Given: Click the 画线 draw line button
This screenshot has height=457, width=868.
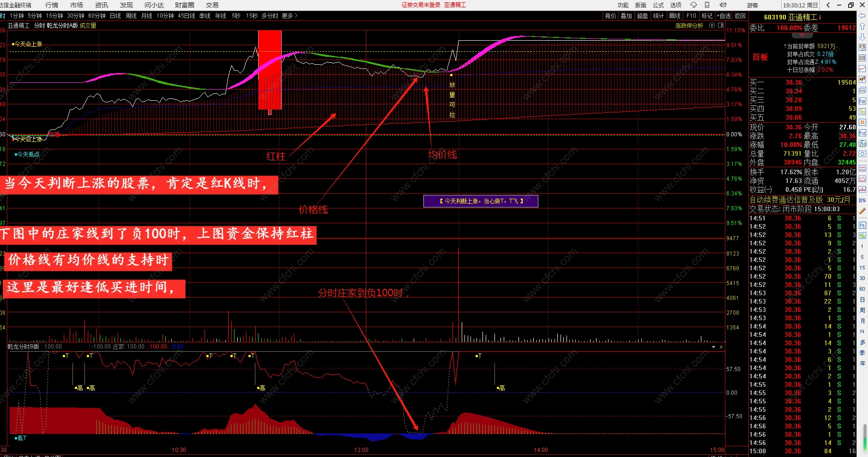Looking at the screenshot, I should click(675, 16).
